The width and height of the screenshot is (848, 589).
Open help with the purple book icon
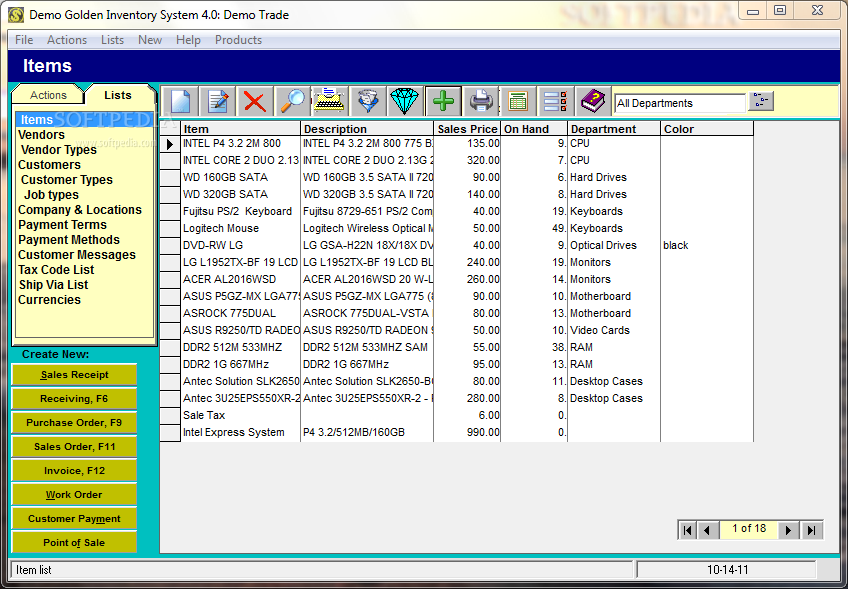point(593,101)
